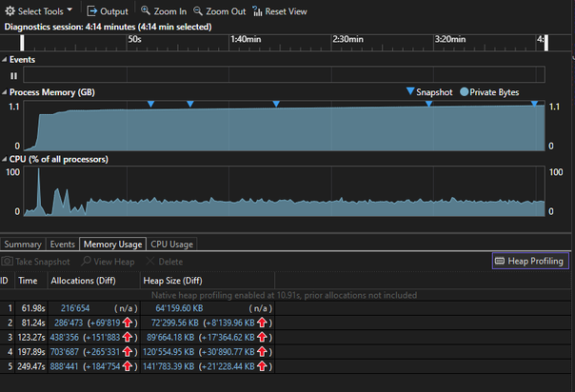Collapse the Process Memory graph section
Screen dimensions: 575x392
5,92
